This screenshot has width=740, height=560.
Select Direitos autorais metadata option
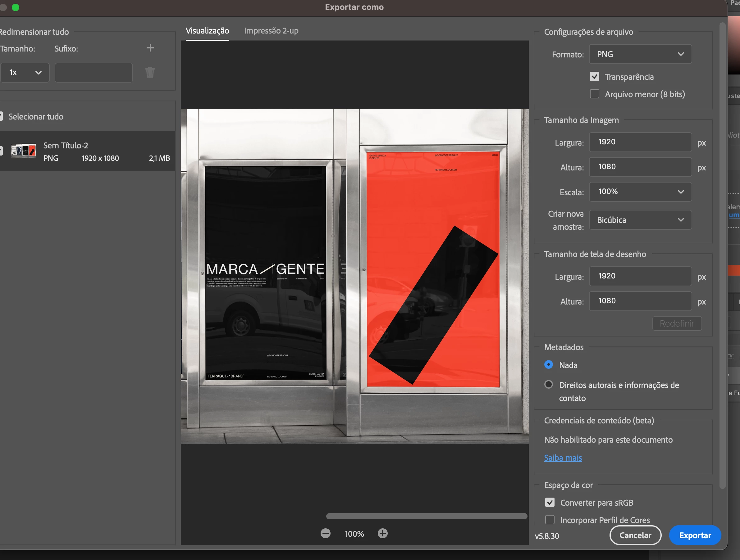pos(548,385)
